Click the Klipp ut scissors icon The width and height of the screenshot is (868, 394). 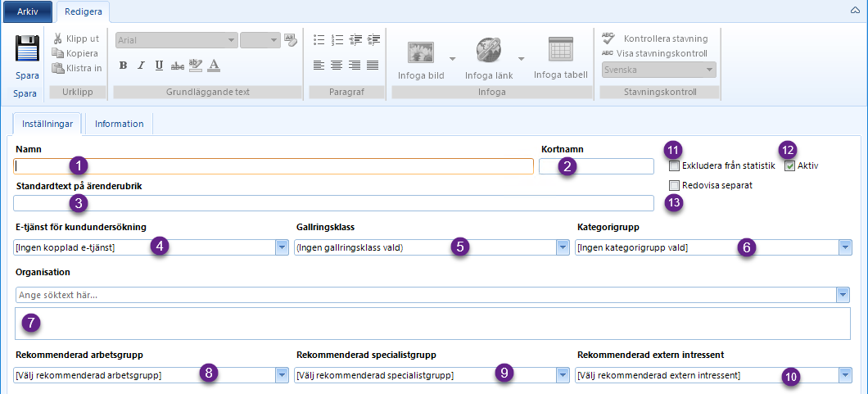[x=57, y=38]
